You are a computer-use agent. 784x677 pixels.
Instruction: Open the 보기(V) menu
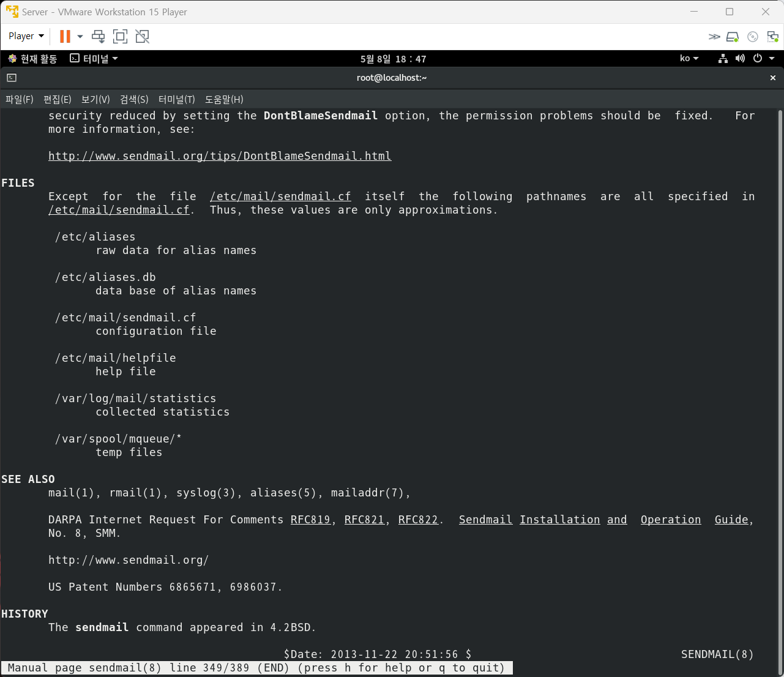click(x=95, y=99)
